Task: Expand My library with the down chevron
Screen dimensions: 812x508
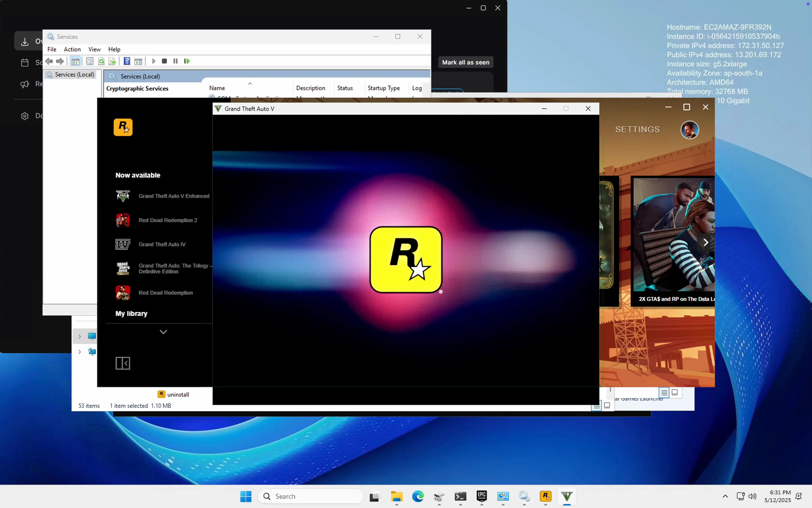Action: pyautogui.click(x=163, y=332)
